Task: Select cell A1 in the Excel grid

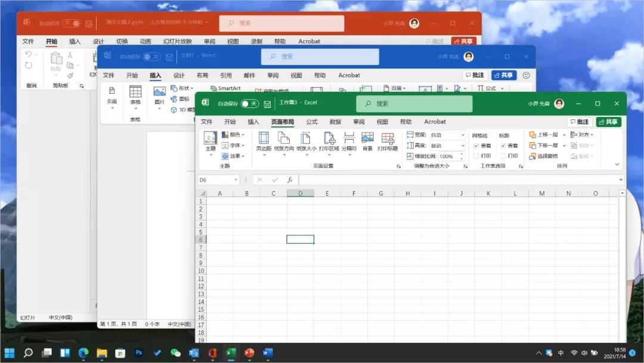Action: click(219, 200)
